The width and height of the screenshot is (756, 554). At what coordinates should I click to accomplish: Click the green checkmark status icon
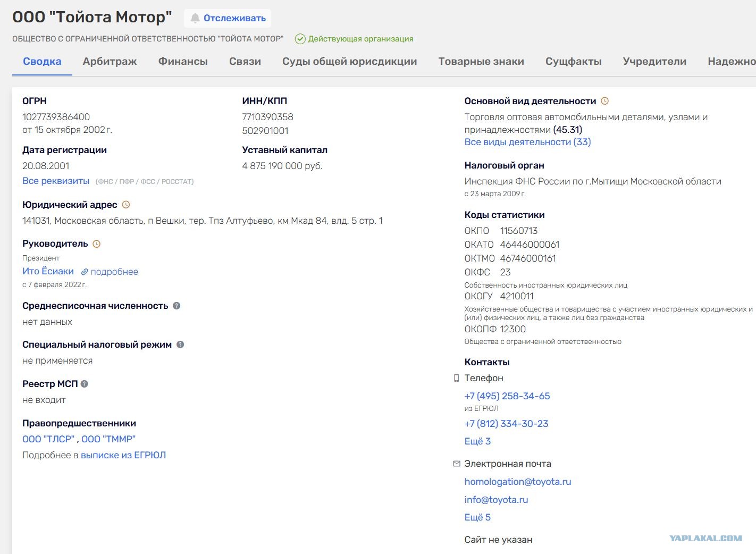coord(300,39)
